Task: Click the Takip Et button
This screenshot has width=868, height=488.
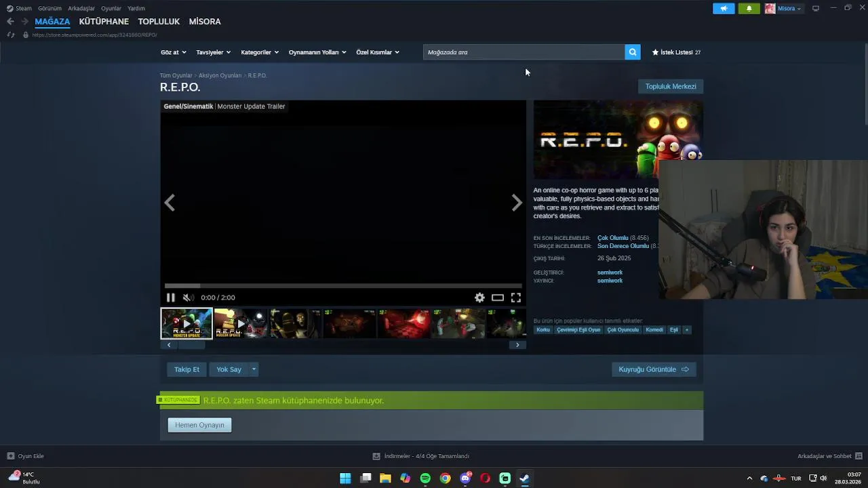Action: (x=186, y=369)
